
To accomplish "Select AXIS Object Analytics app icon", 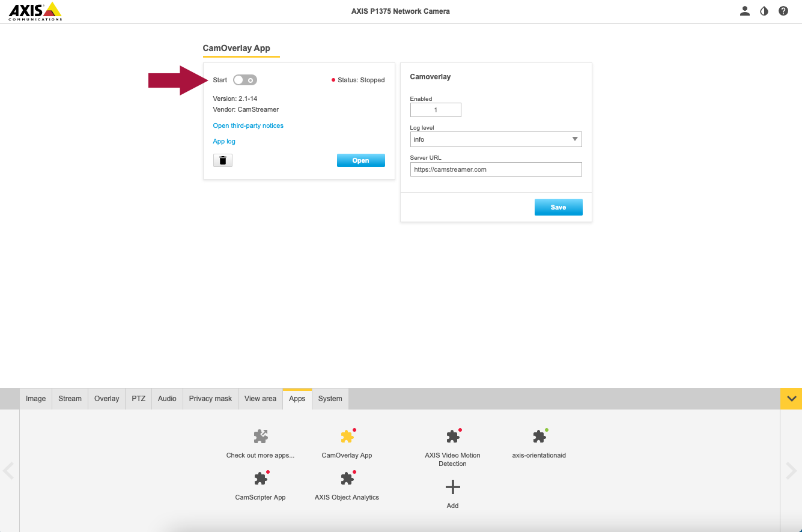I will pyautogui.click(x=347, y=478).
